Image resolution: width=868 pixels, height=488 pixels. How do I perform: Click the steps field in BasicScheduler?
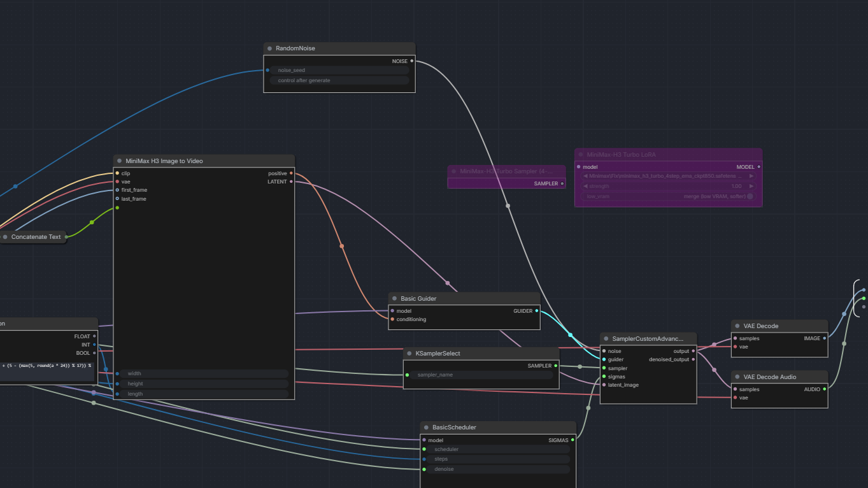coord(498,459)
